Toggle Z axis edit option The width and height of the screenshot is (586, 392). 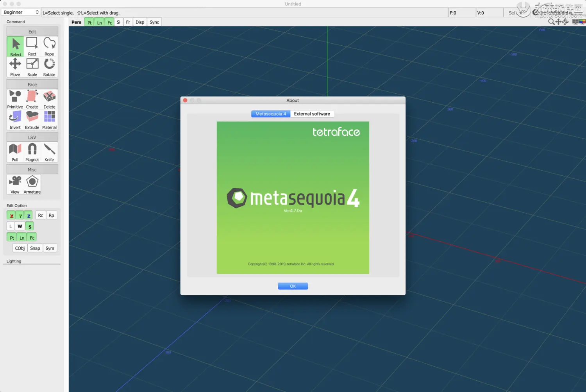pyautogui.click(x=29, y=216)
